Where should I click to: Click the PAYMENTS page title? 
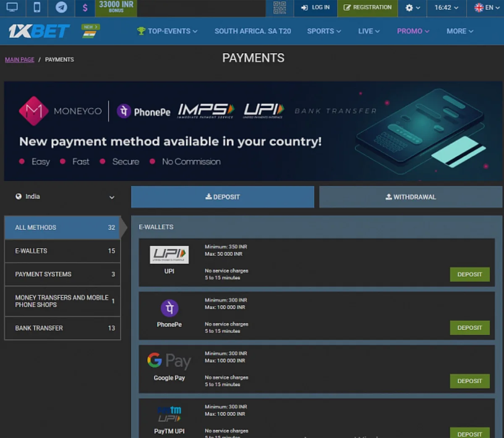tap(253, 58)
